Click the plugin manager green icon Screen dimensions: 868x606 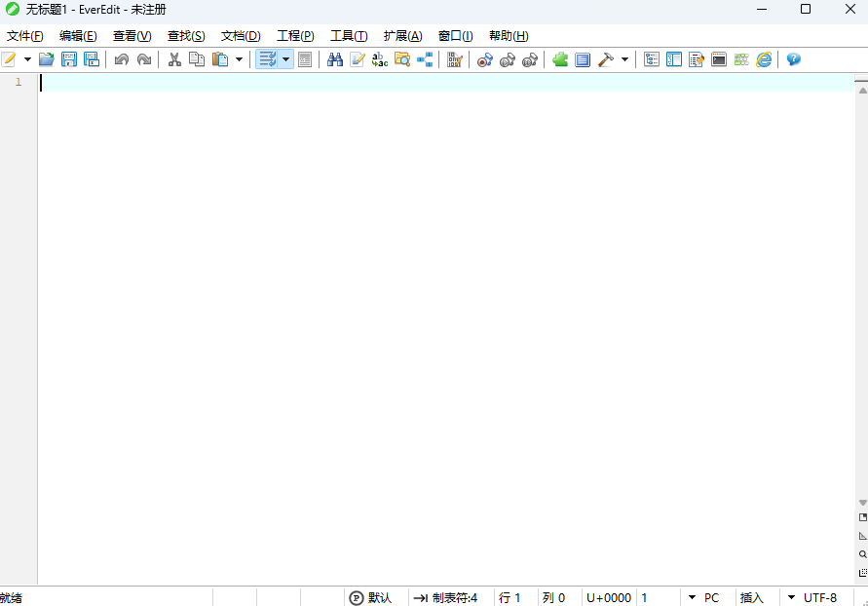tap(559, 58)
